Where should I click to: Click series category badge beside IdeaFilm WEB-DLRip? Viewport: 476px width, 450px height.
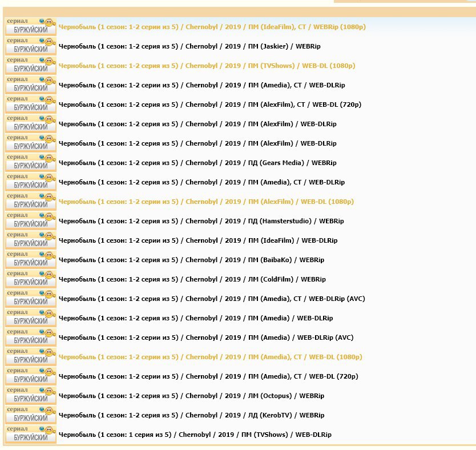[31, 240]
